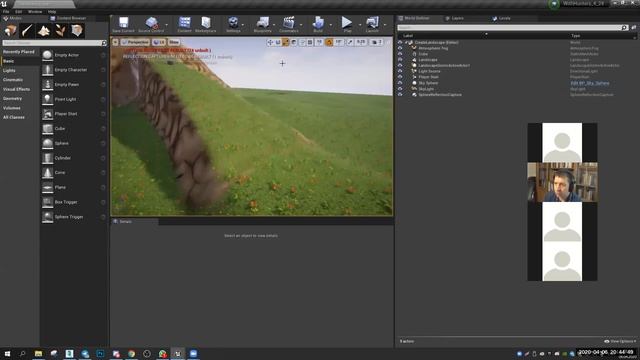640x360 pixels.
Task: Toggle visibility eye for Cube actor
Action: coord(400,54)
